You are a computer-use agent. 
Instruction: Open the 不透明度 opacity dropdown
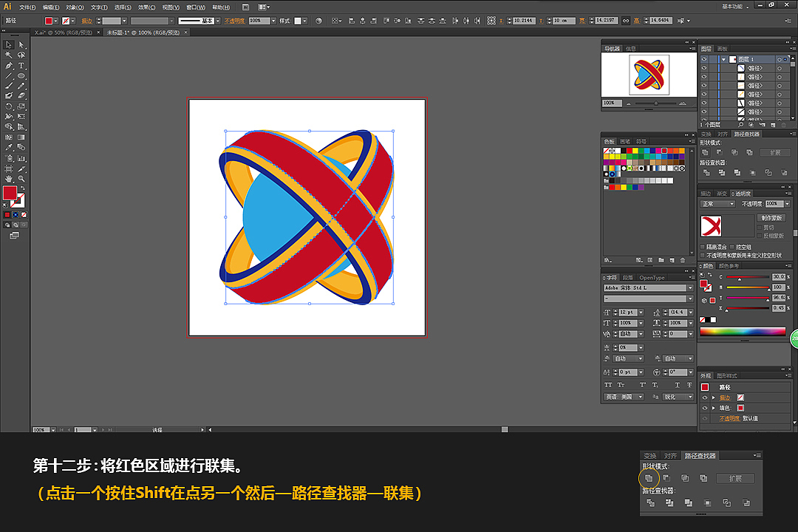[x=787, y=204]
